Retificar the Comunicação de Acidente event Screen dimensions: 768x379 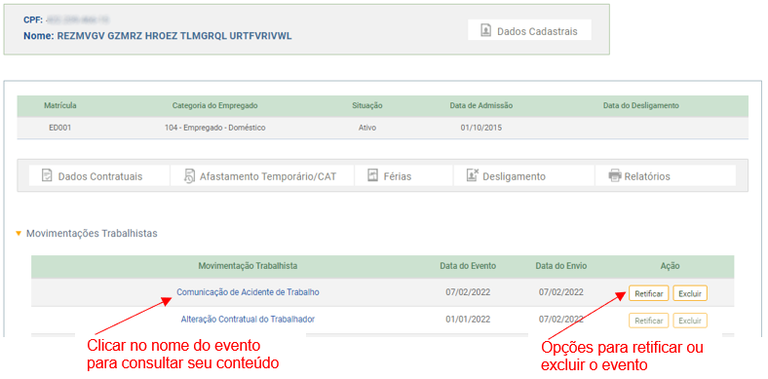click(648, 293)
